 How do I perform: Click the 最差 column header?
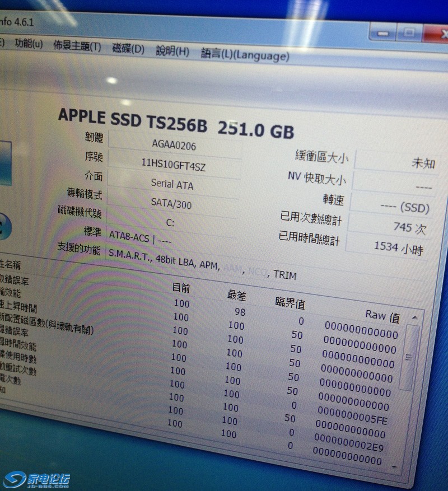point(237,295)
